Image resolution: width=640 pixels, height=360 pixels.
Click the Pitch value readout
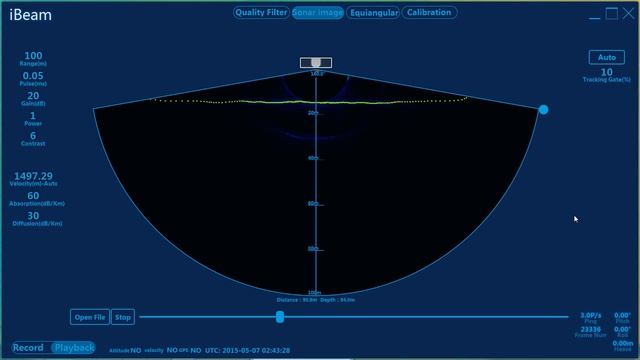(622, 315)
